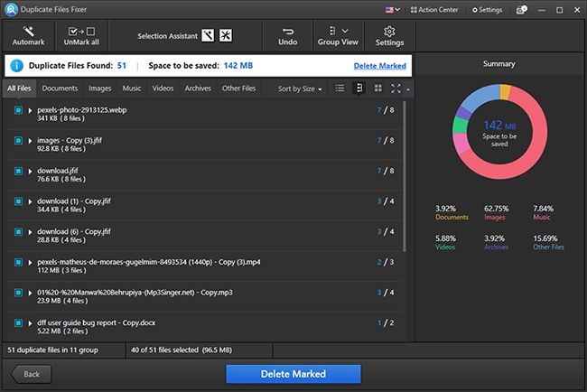Expand the download.jfif group
This screenshot has height=392, width=587.
[30, 171]
